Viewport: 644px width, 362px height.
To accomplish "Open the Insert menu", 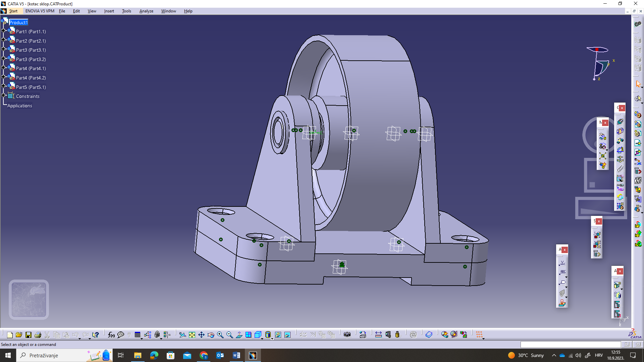I will [x=109, y=11].
